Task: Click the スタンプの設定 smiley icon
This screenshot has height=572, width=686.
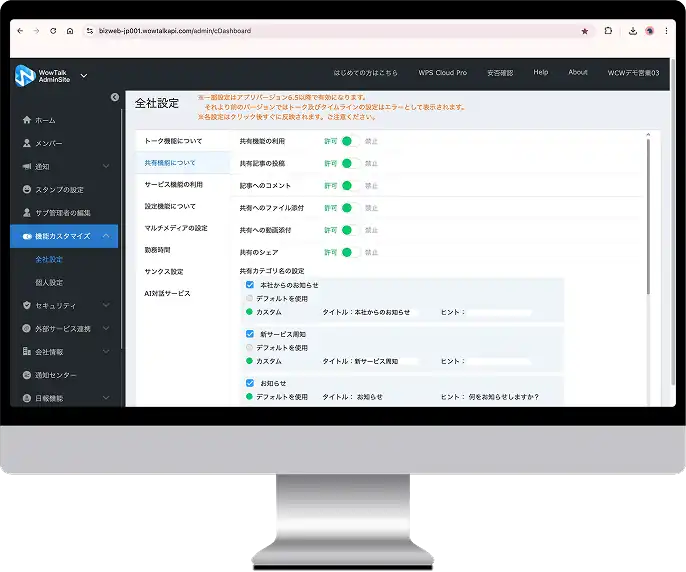Action: 27,189
